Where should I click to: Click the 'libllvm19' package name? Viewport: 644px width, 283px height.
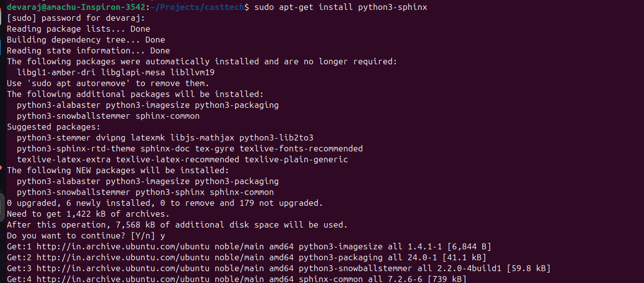pyautogui.click(x=192, y=72)
